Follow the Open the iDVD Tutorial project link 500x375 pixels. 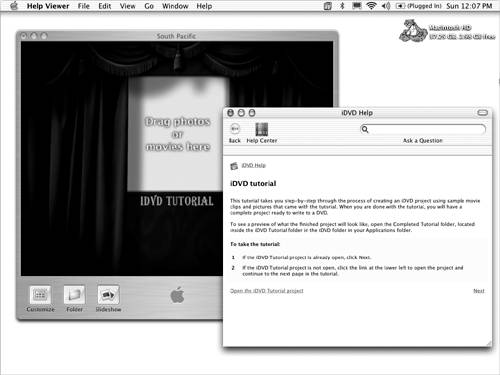click(x=267, y=291)
